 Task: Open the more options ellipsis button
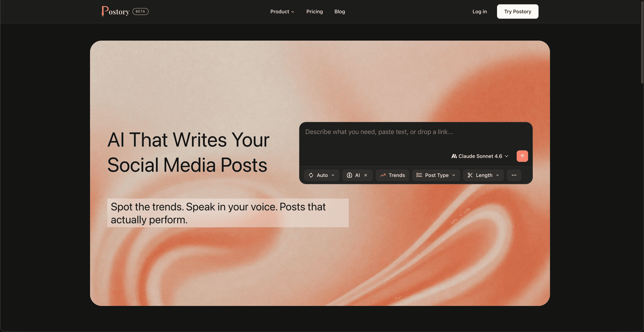click(x=514, y=175)
